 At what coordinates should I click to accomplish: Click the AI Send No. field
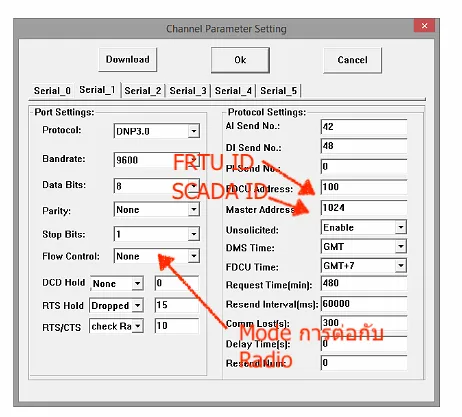pos(364,127)
